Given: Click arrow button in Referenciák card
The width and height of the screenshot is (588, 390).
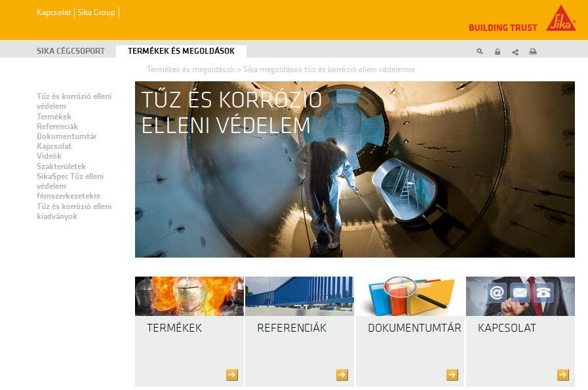Looking at the screenshot, I should 342,375.
